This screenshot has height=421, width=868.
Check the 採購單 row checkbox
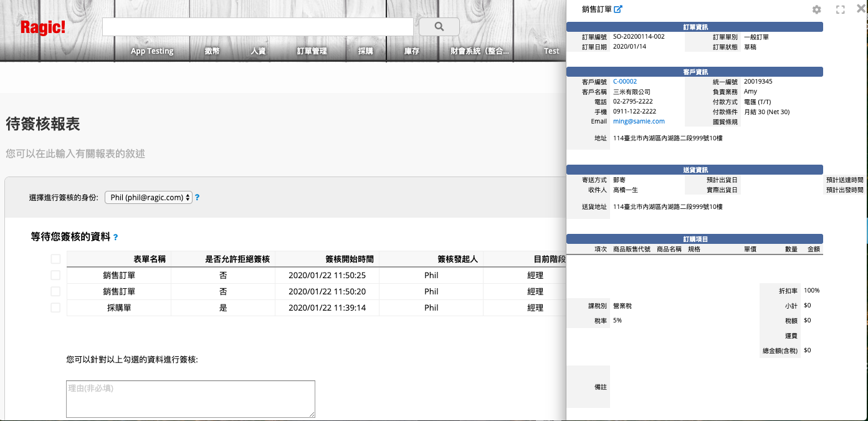pos(55,307)
